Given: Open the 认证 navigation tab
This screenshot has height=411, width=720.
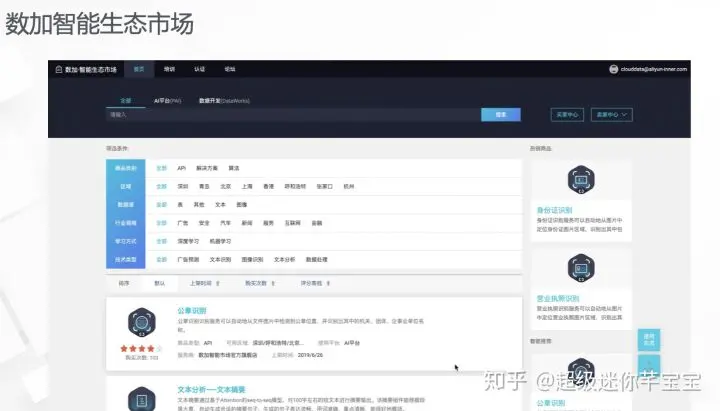Looking at the screenshot, I should pyautogui.click(x=199, y=69).
